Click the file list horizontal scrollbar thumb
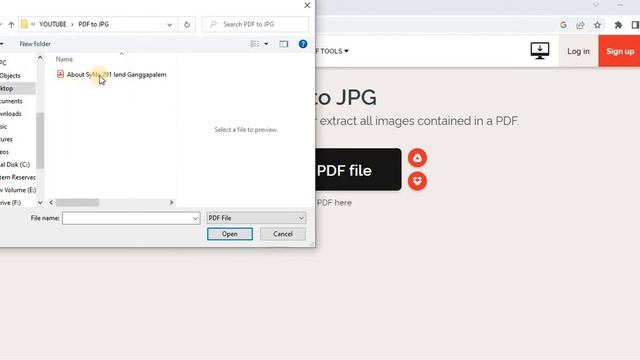Screen dimensions: 640x360 pyautogui.click(x=78, y=202)
